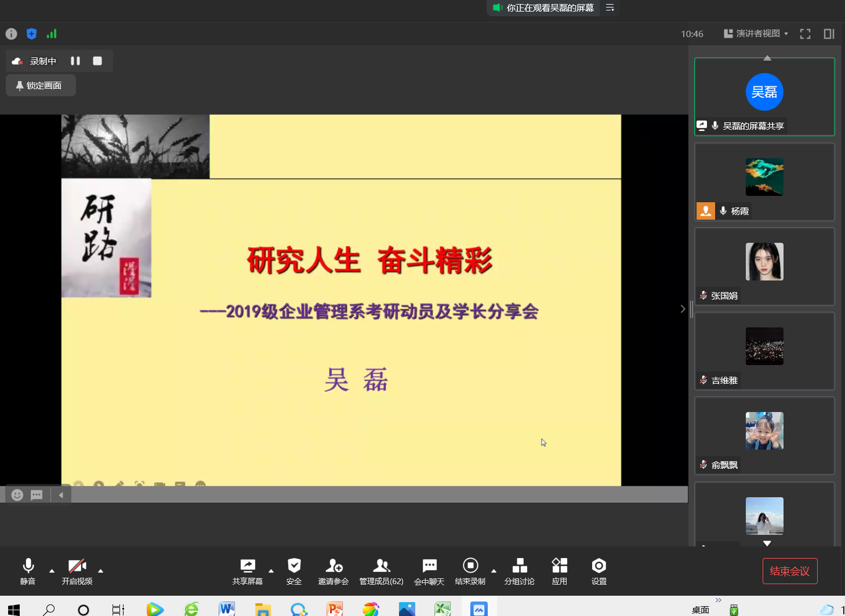Mute the microphone (静音)
This screenshot has height=616, width=845.
point(28,566)
